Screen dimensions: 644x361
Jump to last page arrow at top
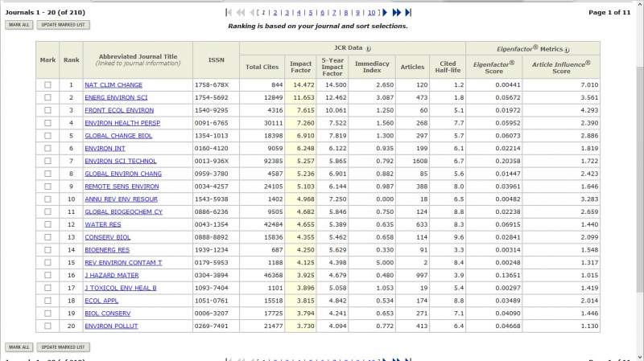(408, 13)
